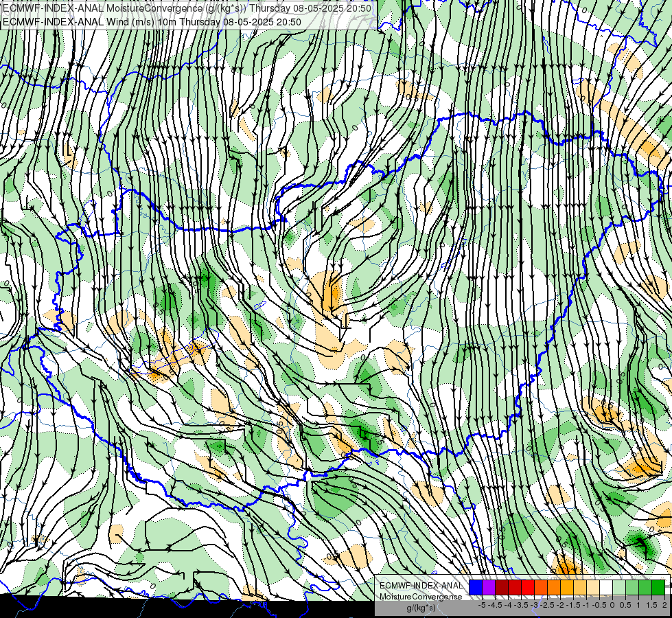672x618 pixels.
Task: Select the swatch between -4.5 and -4
Action: pos(502,588)
